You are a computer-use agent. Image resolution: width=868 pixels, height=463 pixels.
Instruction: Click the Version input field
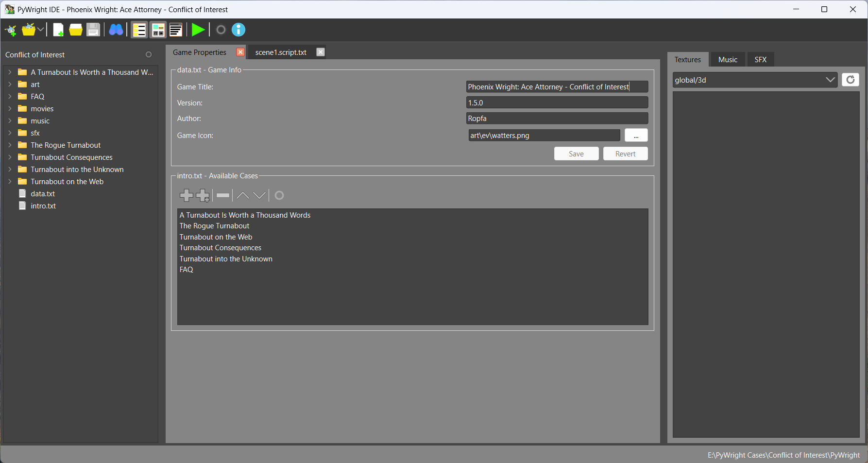pos(557,103)
